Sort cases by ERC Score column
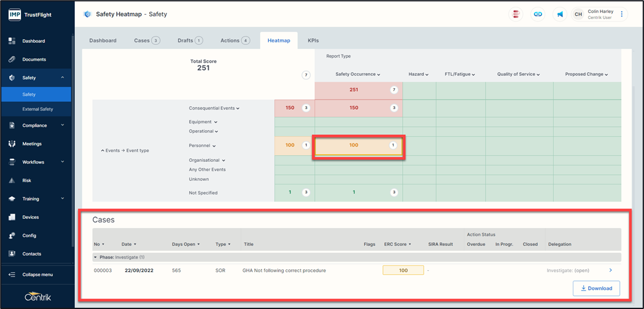The image size is (644, 309). click(x=397, y=244)
